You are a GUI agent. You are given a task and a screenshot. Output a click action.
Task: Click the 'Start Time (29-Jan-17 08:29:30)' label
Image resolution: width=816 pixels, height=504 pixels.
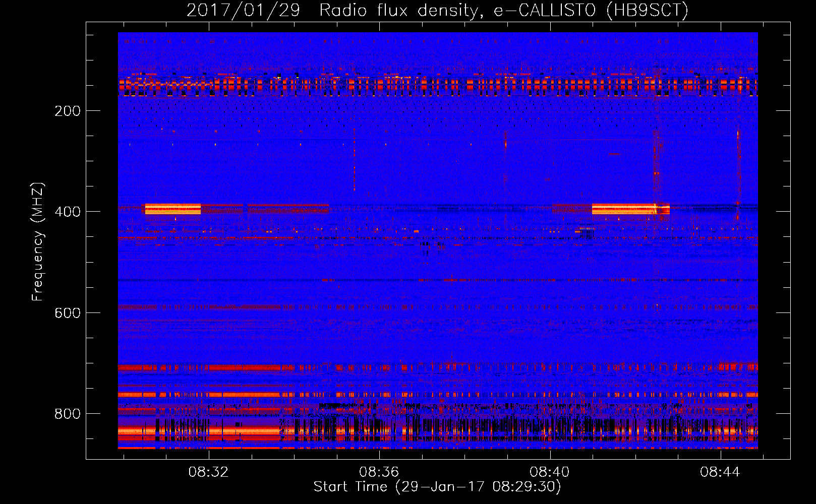coord(437,487)
